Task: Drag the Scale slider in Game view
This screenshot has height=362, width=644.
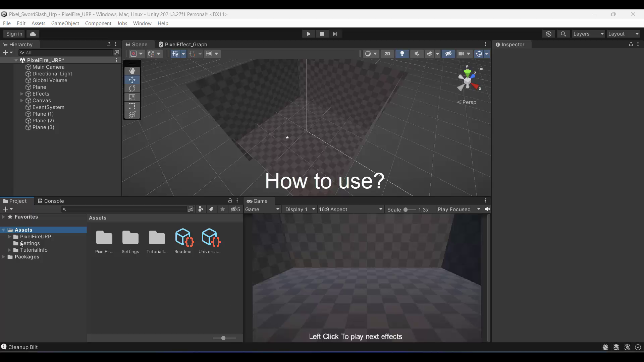Action: tap(406, 209)
